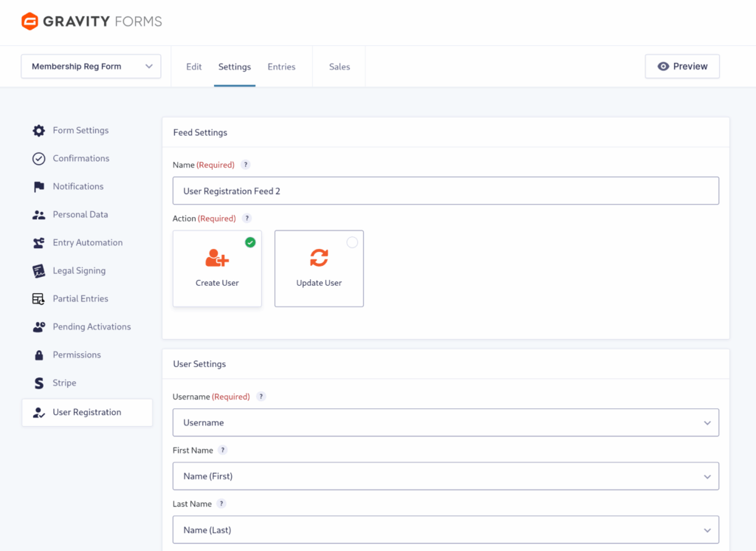Switch to the Entries tab
The width and height of the screenshot is (756, 551).
281,66
